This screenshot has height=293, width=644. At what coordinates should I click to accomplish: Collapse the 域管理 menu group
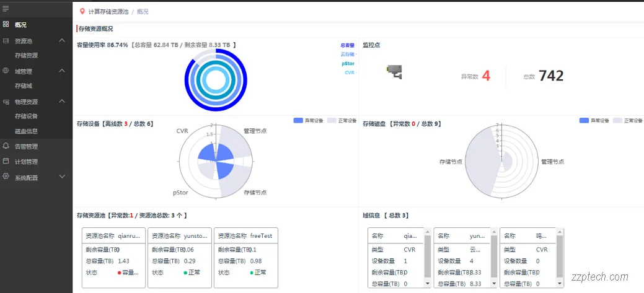(62, 71)
